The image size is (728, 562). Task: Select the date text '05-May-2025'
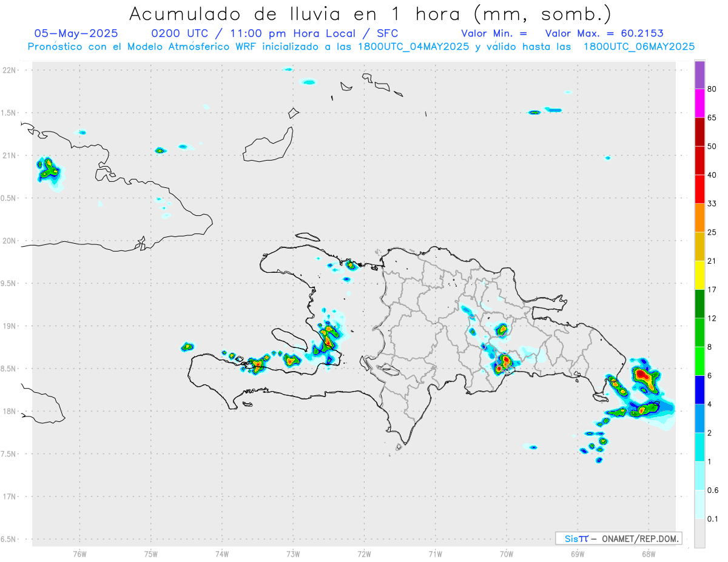[x=76, y=33]
